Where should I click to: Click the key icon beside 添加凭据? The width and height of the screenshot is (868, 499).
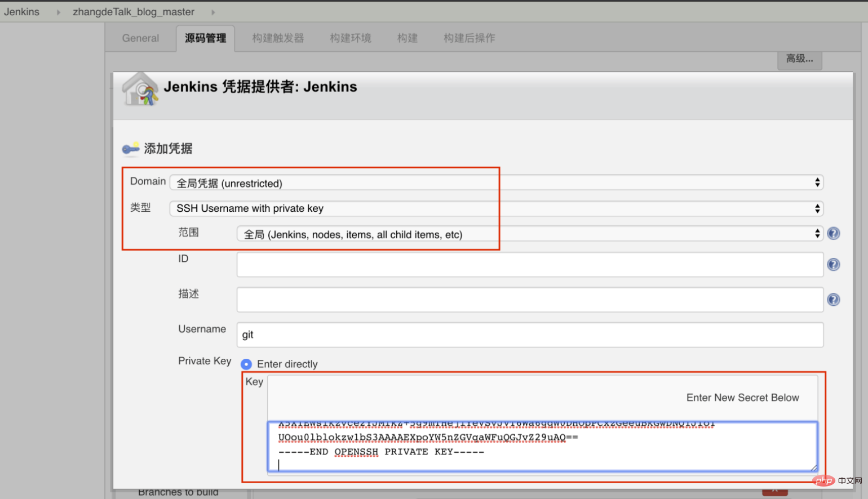[x=131, y=148]
